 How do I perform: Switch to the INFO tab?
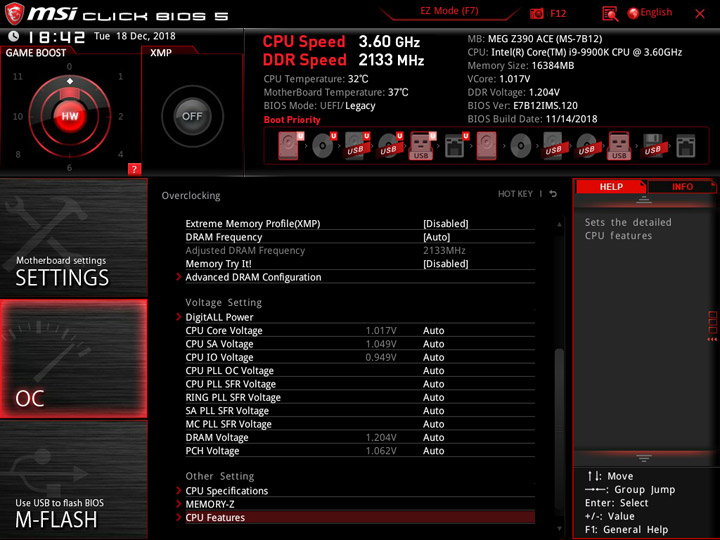[682, 186]
